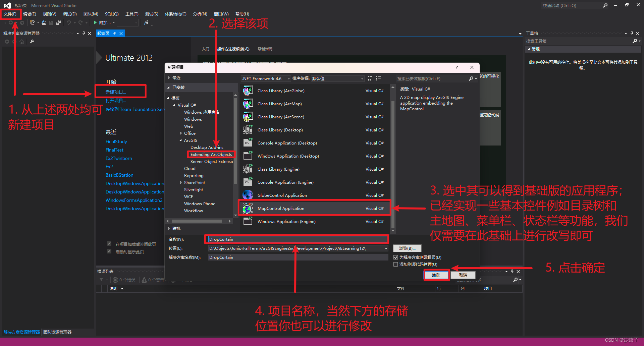Switch to Team Explorer bottom tab

tap(57, 332)
